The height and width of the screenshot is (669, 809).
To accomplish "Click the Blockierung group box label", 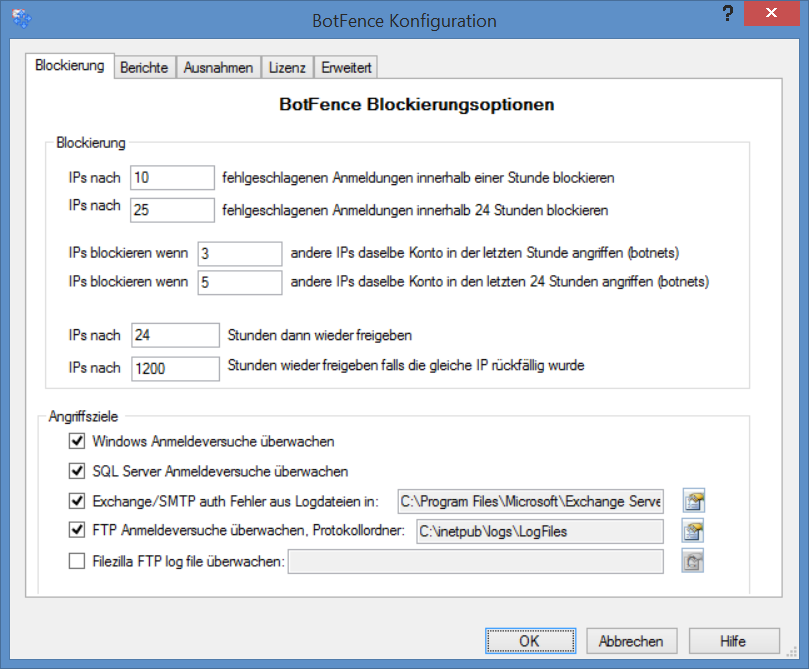I will tap(91, 143).
